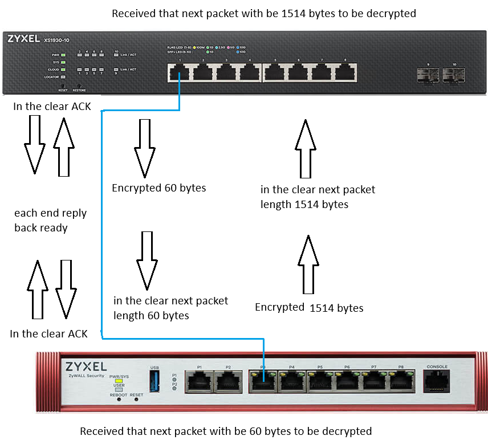This screenshot has height=448, width=488.
Task: Click the ZYXEL ZyWALL Security logo
Action: coord(86,369)
